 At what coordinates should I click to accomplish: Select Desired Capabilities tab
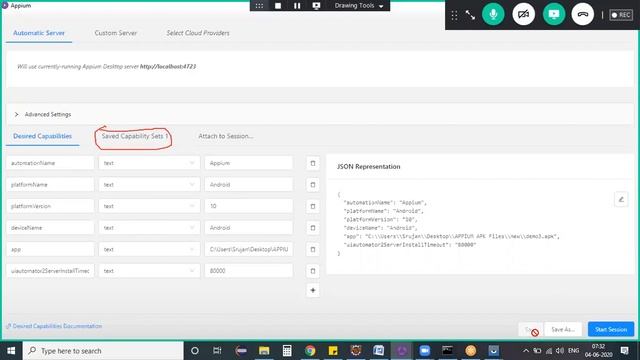[42, 136]
